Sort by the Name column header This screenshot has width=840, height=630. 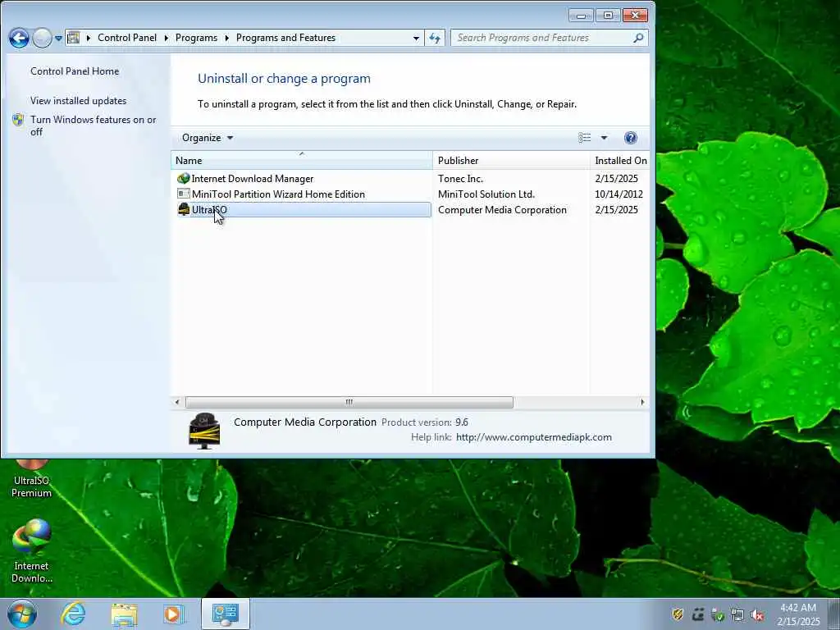302,160
